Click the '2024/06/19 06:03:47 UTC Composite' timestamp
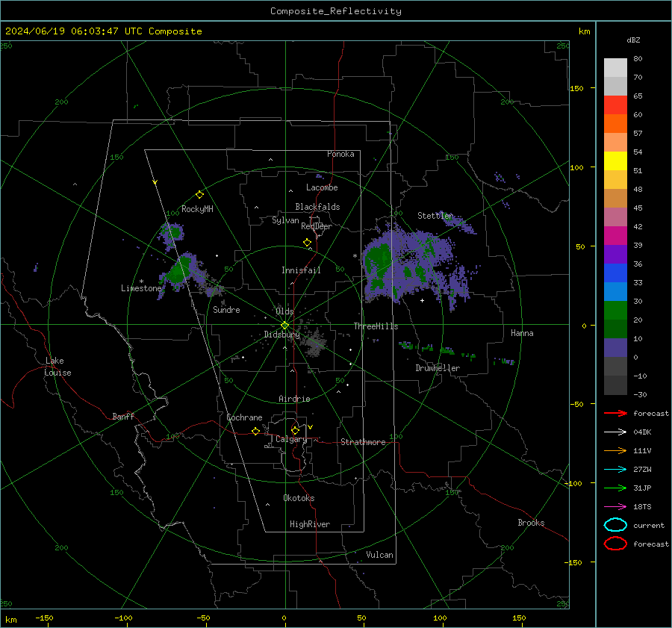 (103, 31)
